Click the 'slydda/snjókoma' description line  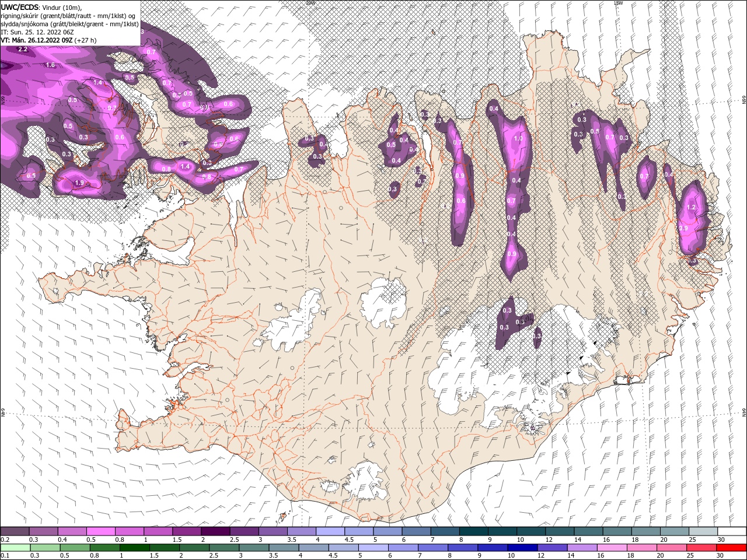tap(69, 24)
